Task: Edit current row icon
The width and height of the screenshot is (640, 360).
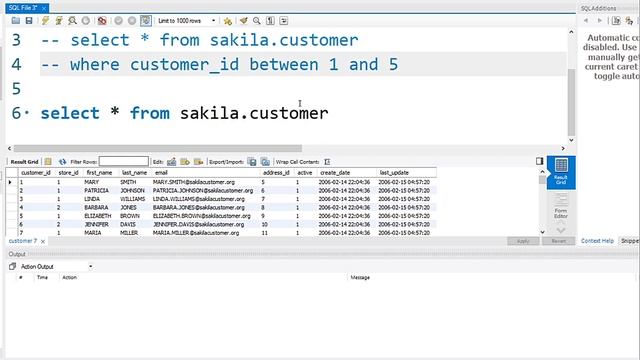Action: [x=171, y=162]
